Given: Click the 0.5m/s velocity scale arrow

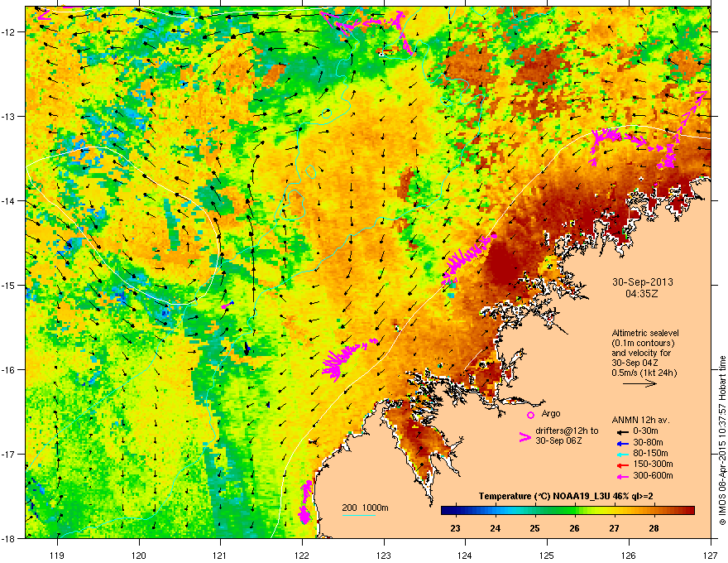Looking at the screenshot, I should point(639,383).
